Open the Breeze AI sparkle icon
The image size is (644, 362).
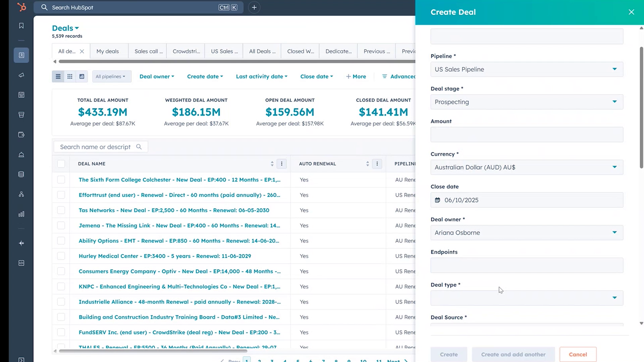tap(21, 243)
